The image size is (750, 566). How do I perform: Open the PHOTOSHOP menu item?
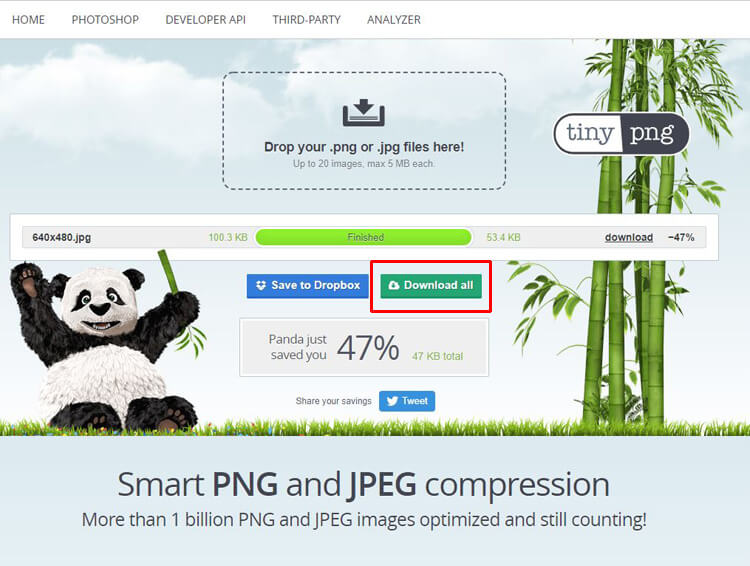[x=105, y=20]
